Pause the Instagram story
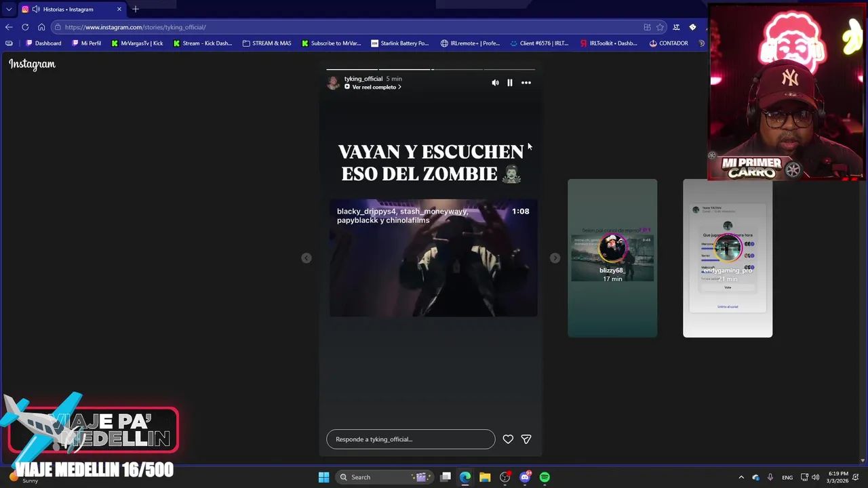Image resolution: width=868 pixels, height=488 pixels. point(510,83)
